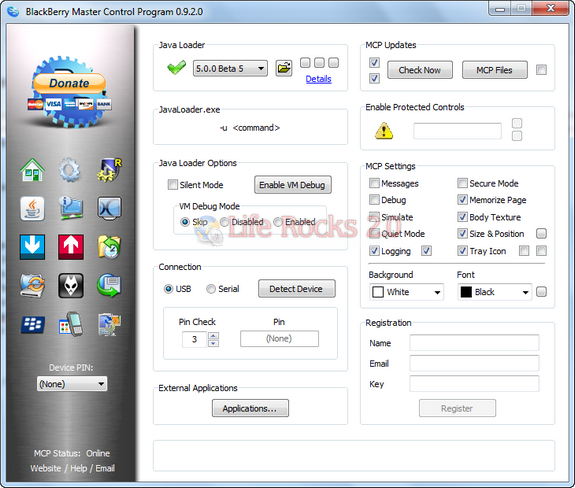Open the folder with clock backup icon
Viewport: 575px width, 488px height.
pos(109,247)
